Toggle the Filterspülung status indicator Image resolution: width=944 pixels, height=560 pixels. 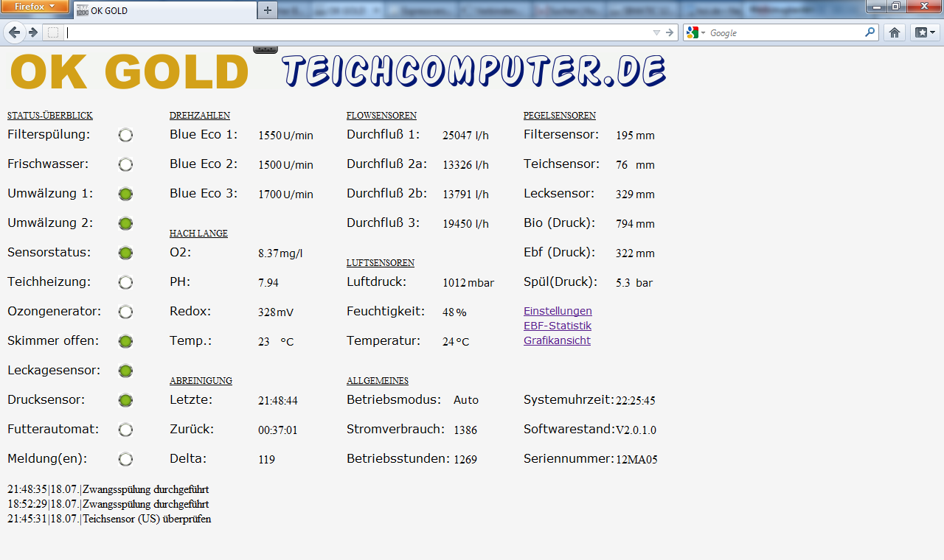point(125,135)
